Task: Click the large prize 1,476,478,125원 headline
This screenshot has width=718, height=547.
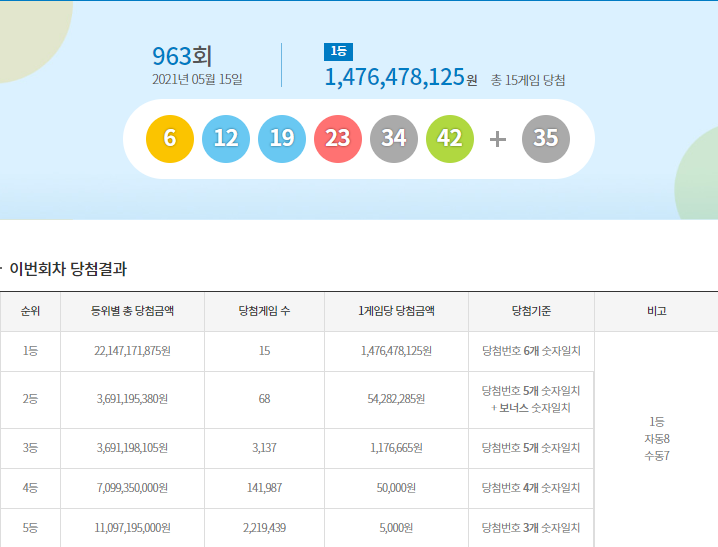Action: pos(401,77)
